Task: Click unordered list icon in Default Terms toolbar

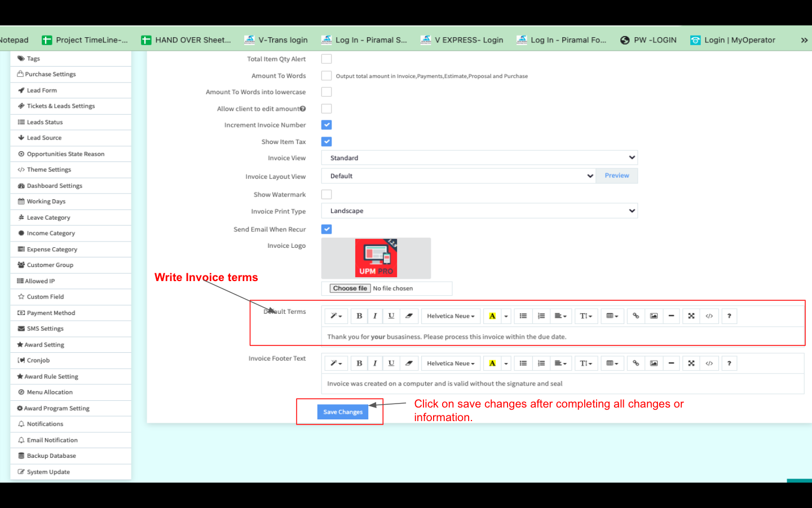Action: point(523,316)
